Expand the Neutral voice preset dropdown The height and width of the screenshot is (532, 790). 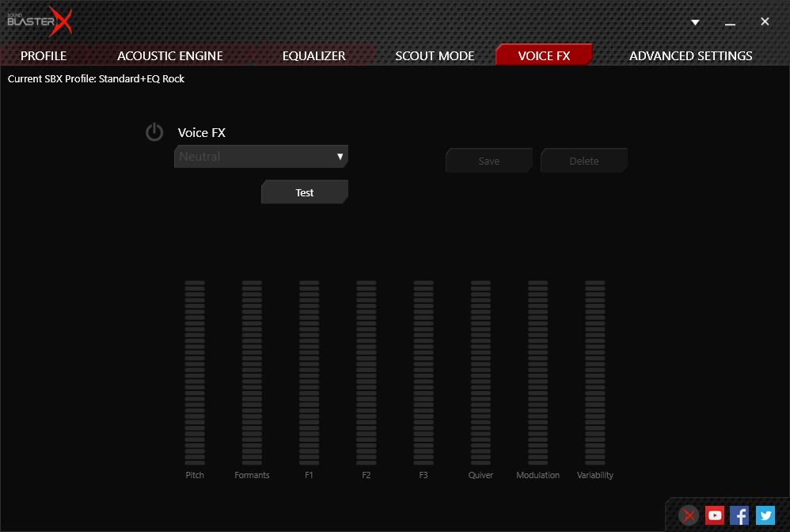click(x=261, y=157)
